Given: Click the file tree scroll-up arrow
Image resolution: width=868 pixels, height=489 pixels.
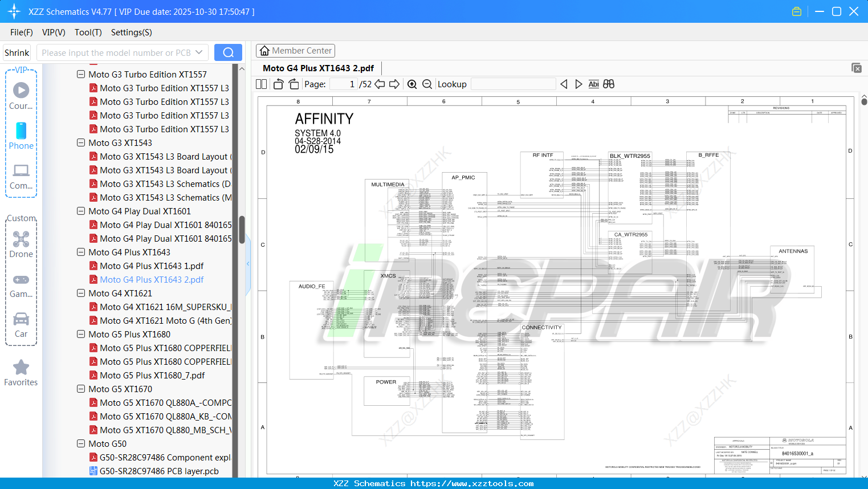Looking at the screenshot, I should click(242, 68).
